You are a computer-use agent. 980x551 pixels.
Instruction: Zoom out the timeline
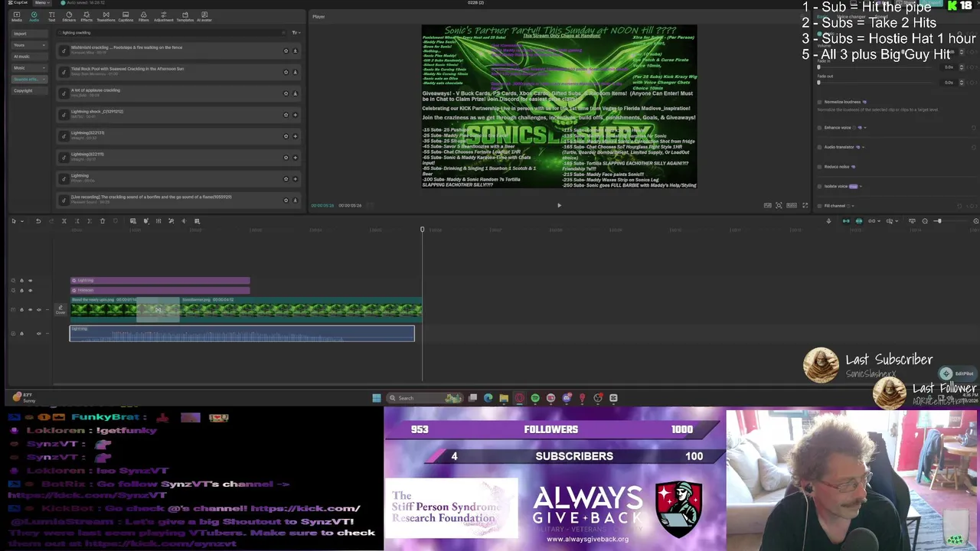925,221
